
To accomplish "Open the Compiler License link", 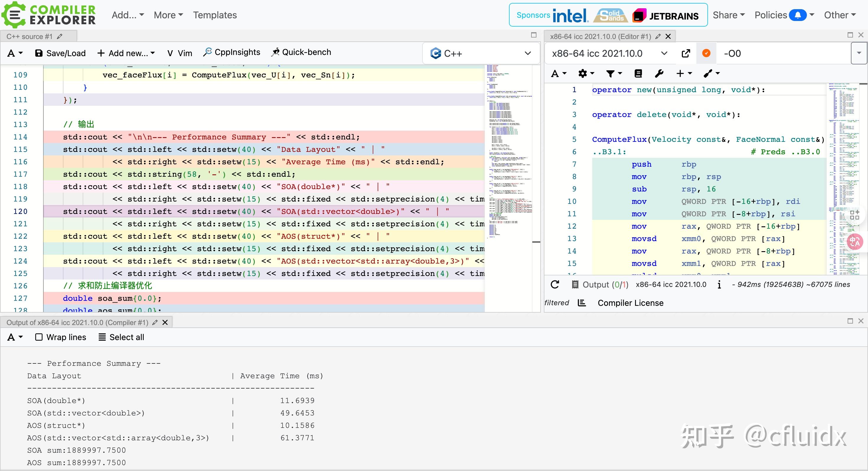I will 630,303.
